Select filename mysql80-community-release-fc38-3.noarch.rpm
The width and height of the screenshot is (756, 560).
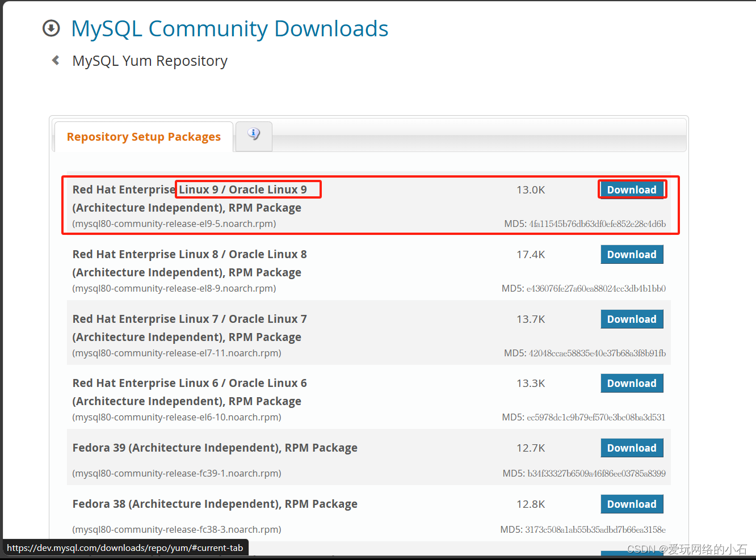(x=177, y=529)
